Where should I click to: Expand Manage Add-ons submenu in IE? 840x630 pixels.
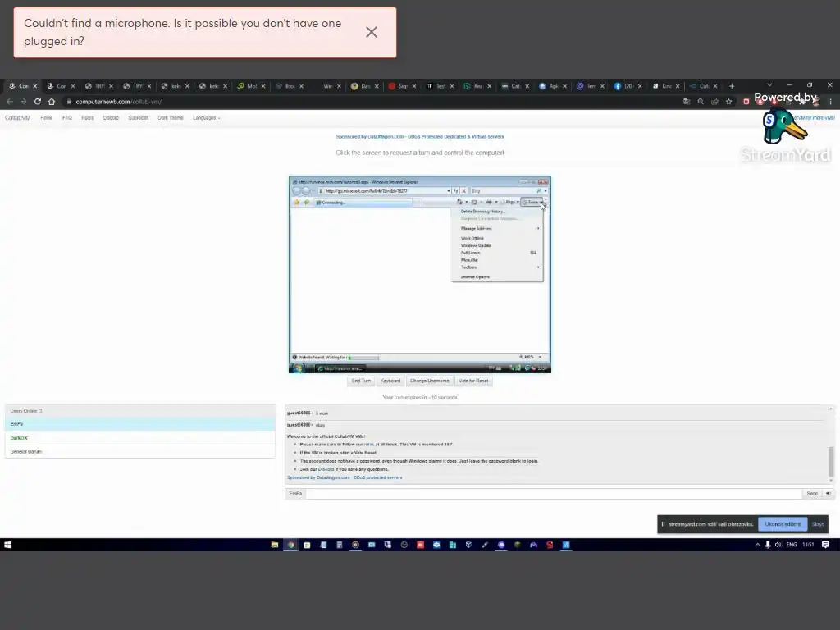coord(498,228)
